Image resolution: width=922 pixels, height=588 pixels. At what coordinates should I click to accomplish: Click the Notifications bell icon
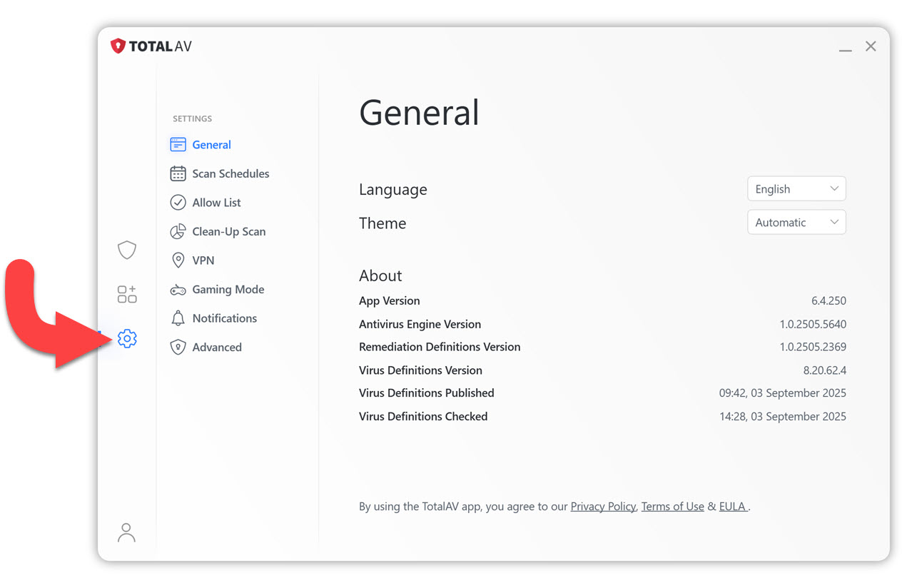click(178, 318)
